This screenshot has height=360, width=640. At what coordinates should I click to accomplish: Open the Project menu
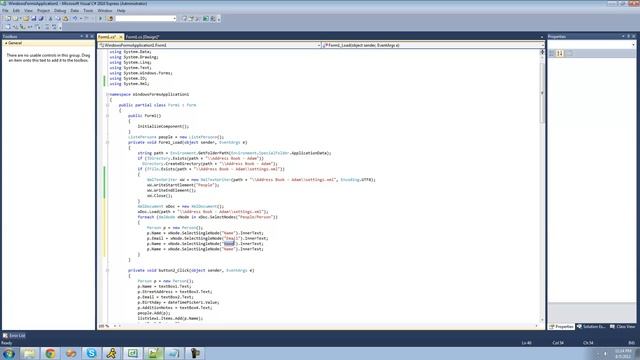(43, 11)
